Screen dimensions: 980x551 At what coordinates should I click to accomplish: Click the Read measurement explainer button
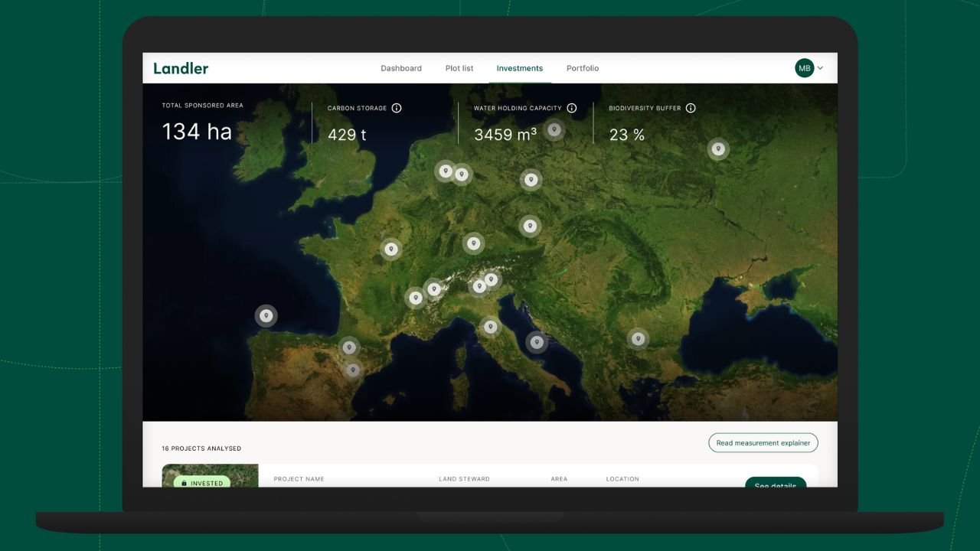(x=763, y=442)
